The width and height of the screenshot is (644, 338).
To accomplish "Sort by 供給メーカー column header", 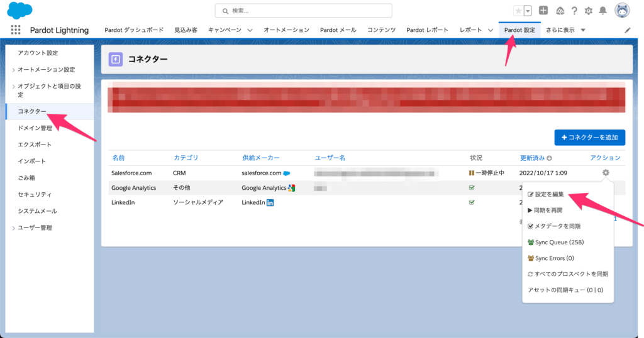I will pyautogui.click(x=261, y=158).
